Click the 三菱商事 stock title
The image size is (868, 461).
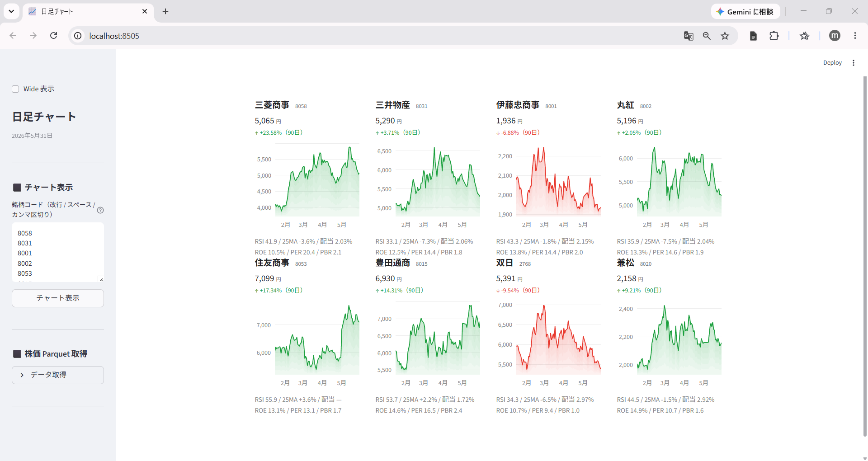coord(272,105)
